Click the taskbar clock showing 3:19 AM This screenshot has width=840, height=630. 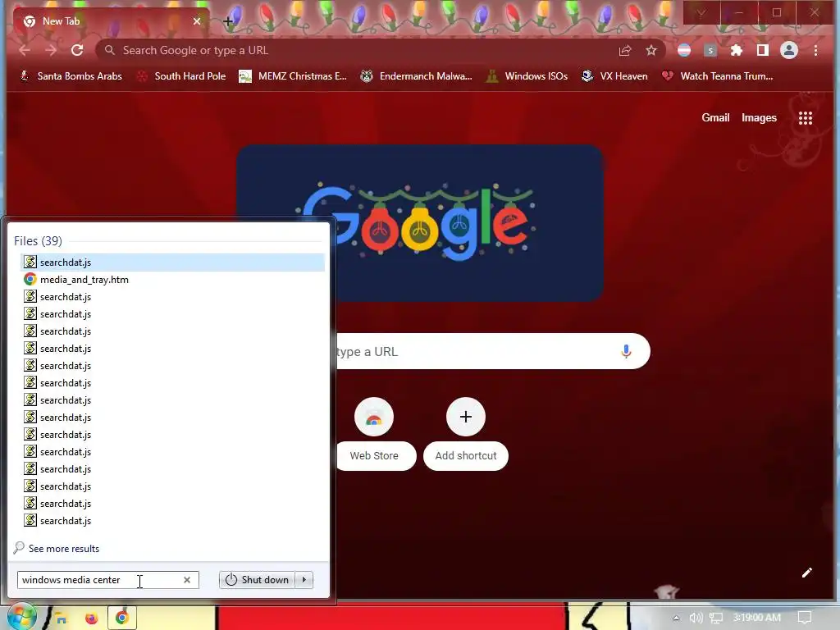tap(756, 618)
